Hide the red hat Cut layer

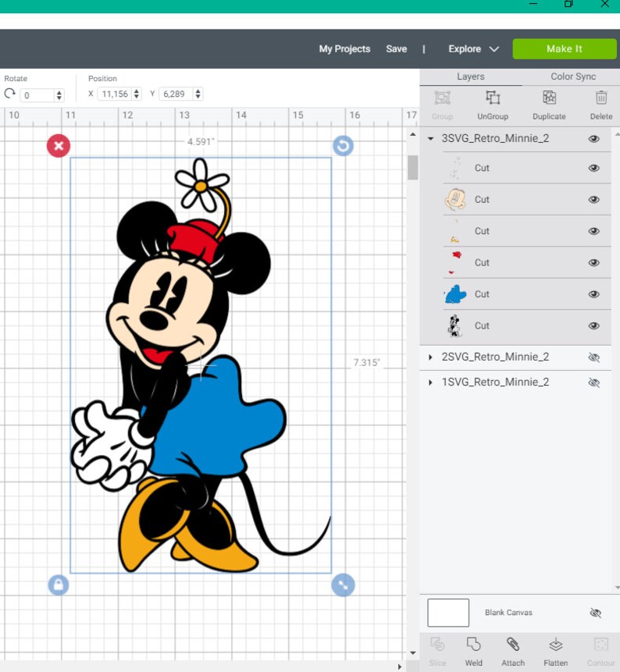coord(594,263)
